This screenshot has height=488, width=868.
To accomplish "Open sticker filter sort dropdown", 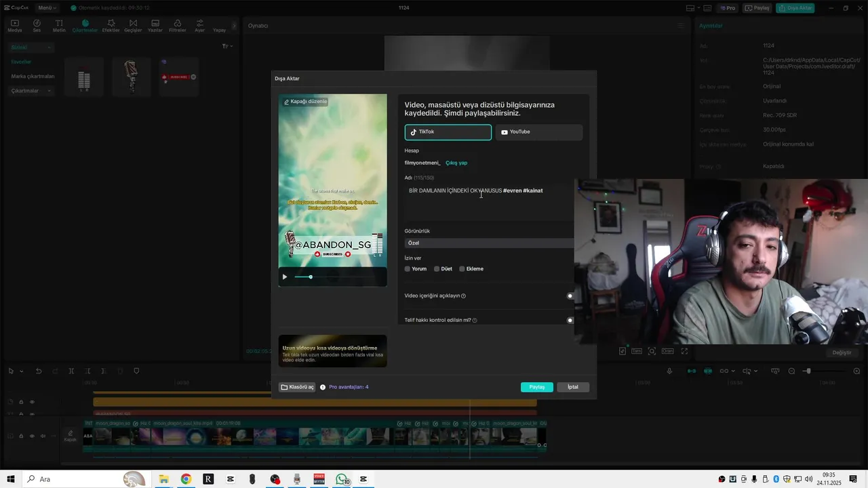I will 227,46.
